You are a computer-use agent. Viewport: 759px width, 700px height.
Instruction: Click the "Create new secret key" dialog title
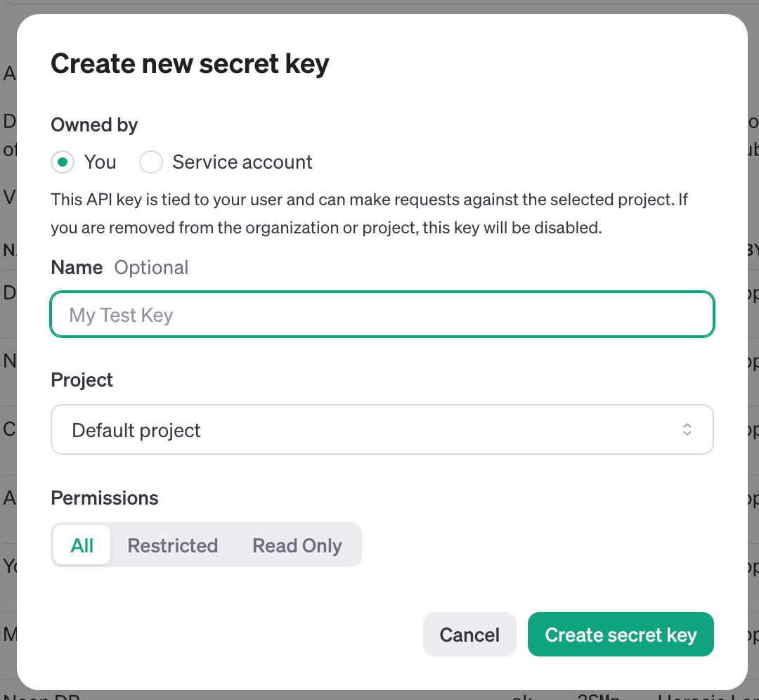click(x=190, y=63)
